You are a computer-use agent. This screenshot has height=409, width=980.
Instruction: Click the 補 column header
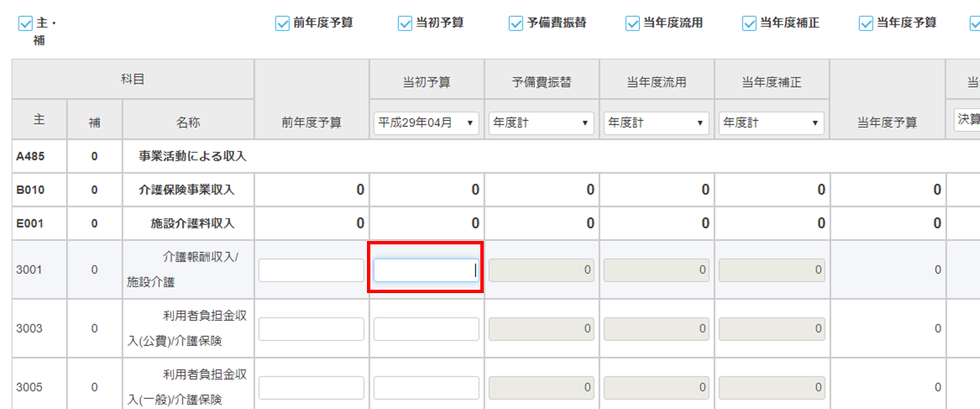pyautogui.click(x=94, y=119)
